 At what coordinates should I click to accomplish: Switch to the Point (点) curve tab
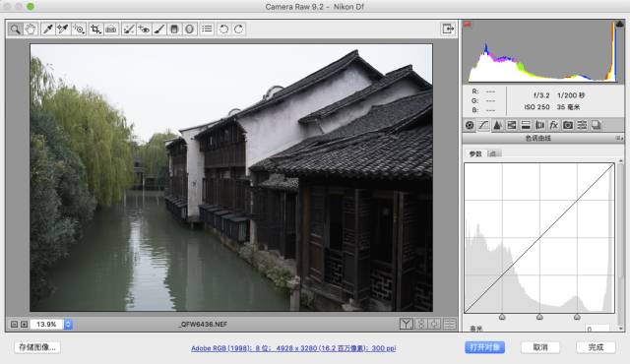[493, 153]
